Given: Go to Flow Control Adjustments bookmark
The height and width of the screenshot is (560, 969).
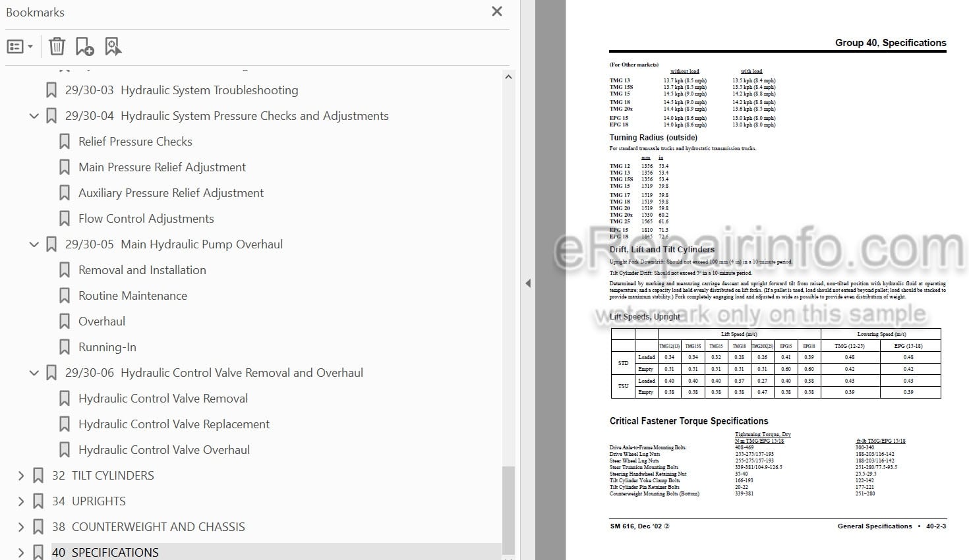Looking at the screenshot, I should pyautogui.click(x=146, y=219).
